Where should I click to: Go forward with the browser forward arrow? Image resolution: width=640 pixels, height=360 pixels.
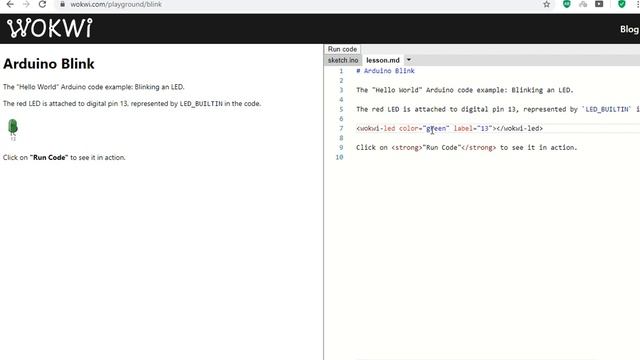(x=26, y=4)
